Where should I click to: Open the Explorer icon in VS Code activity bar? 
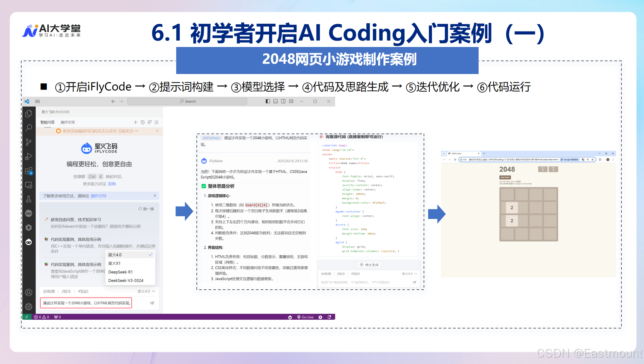29,114
